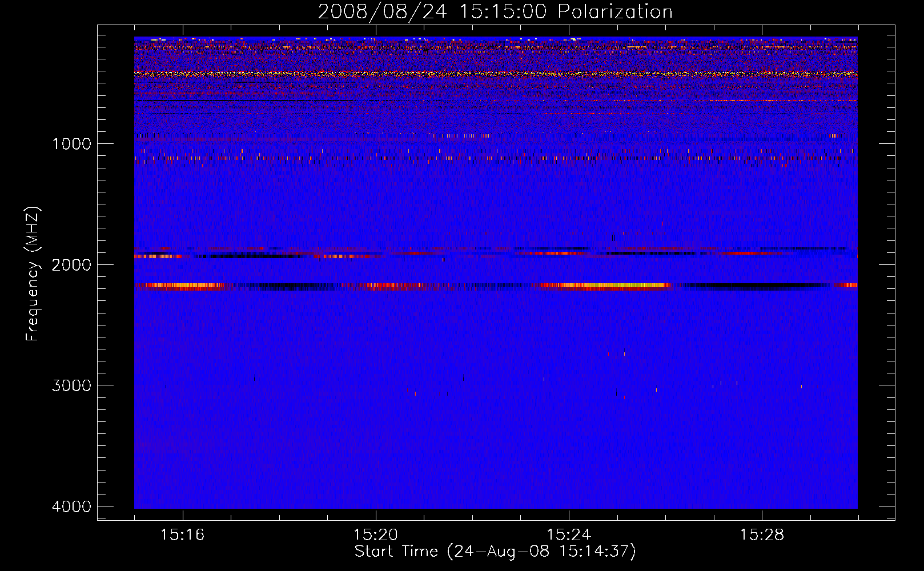Viewport: 924px width, 571px height.
Task: Click the 'Start Time (24-Aug-08 15:14:37)' axis label
Action: coord(495,552)
